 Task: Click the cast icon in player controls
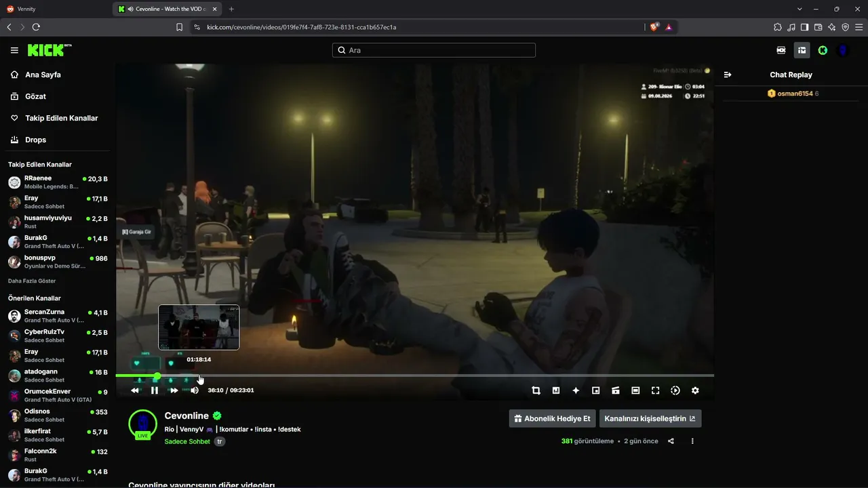click(616, 390)
